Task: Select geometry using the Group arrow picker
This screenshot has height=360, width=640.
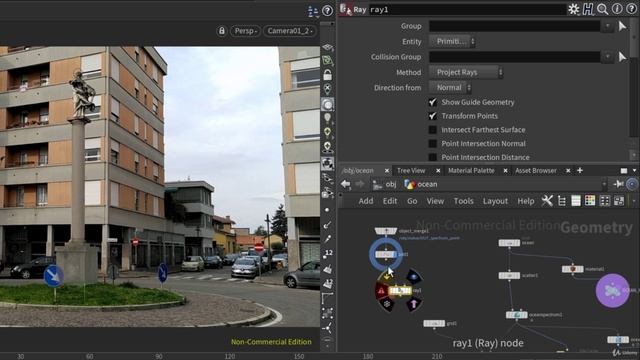Action: (622, 26)
